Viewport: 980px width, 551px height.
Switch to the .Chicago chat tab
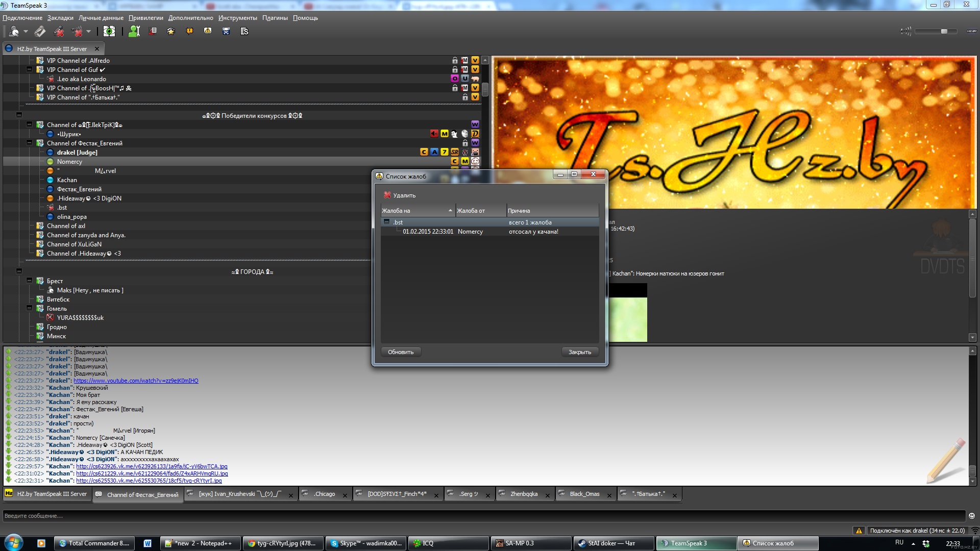click(x=325, y=494)
